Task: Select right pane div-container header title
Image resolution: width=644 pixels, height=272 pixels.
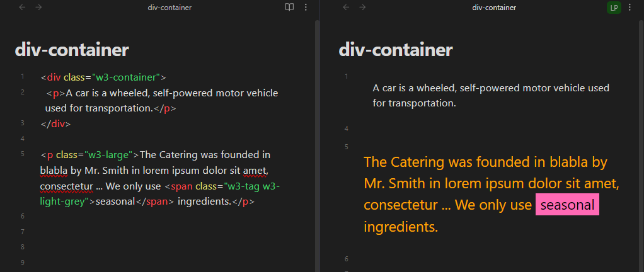Action: click(x=494, y=8)
